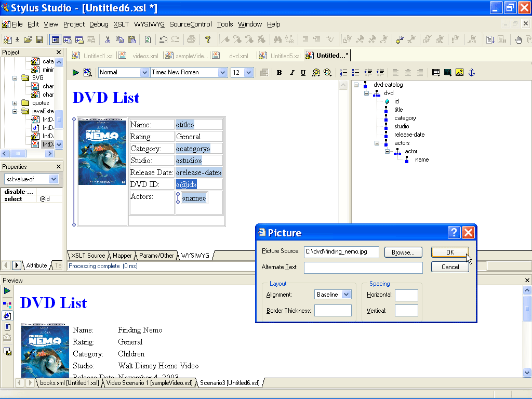Confirm the Picture dialog with OK
Image resolution: width=532 pixels, height=399 pixels.
(450, 252)
